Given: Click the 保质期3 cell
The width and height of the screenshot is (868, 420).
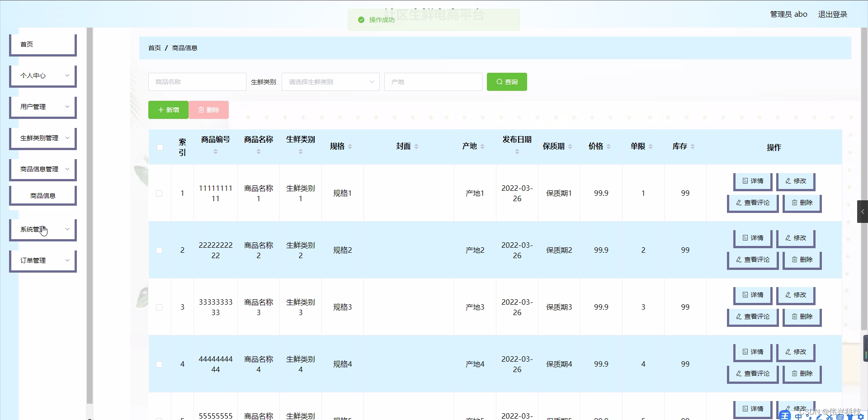Looking at the screenshot, I should 559,307.
